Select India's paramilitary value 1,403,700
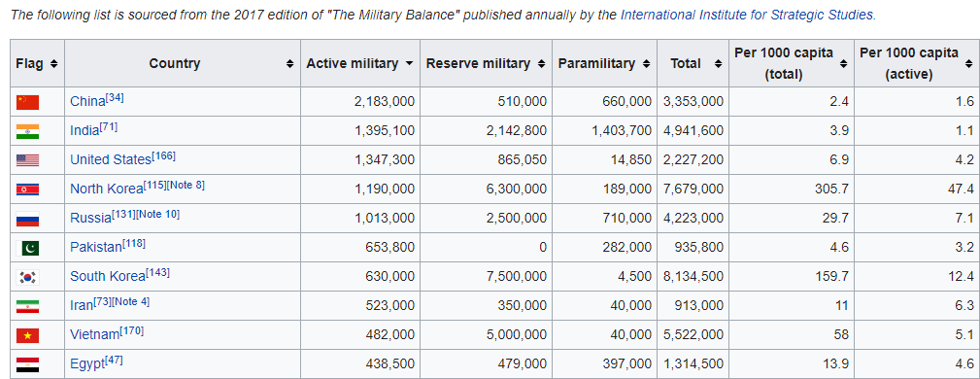The image size is (980, 379). point(622,131)
